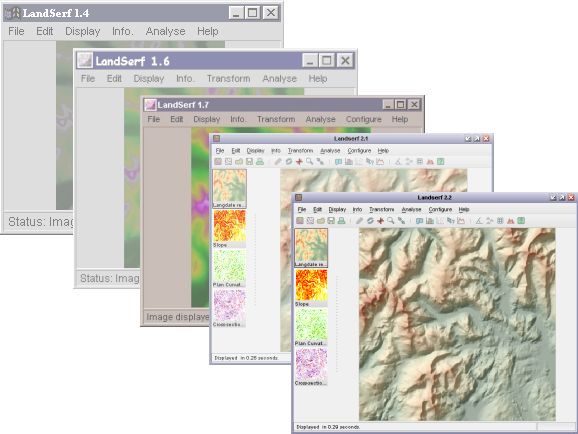Open the Transform menu in Landserf 2.1
The height and width of the screenshot is (434, 578).
(300, 150)
